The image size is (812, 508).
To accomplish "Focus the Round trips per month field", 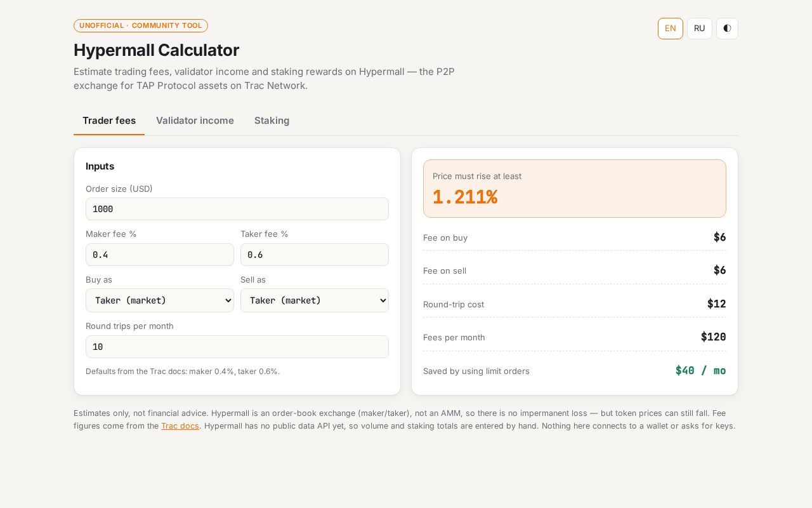I will point(237,347).
